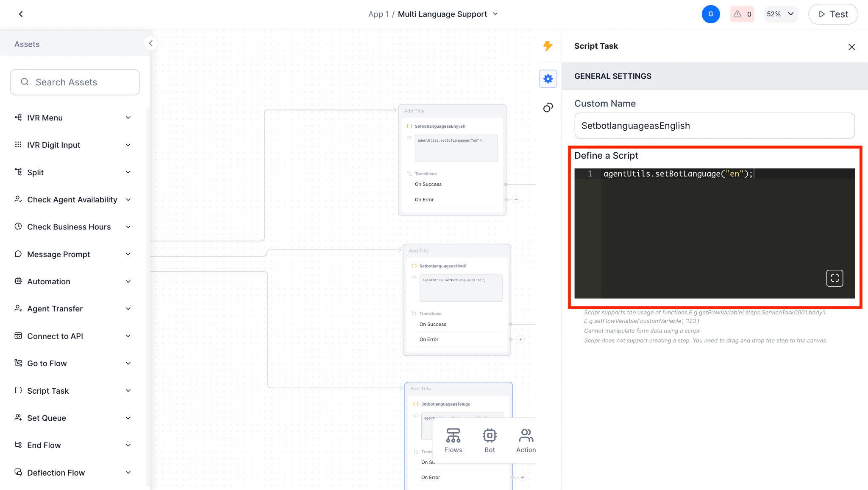The image size is (868, 490).
Task: Click the Bot icon
Action: (x=490, y=440)
